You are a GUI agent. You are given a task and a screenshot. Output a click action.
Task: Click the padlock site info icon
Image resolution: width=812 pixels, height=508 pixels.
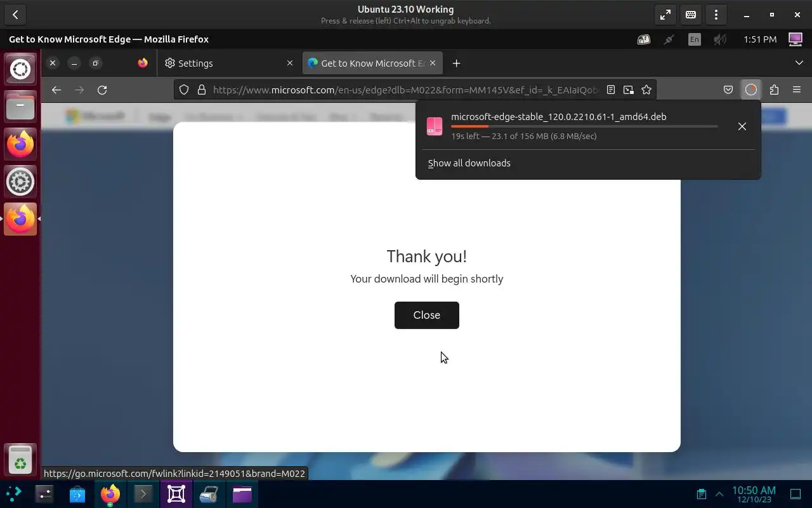tap(202, 90)
